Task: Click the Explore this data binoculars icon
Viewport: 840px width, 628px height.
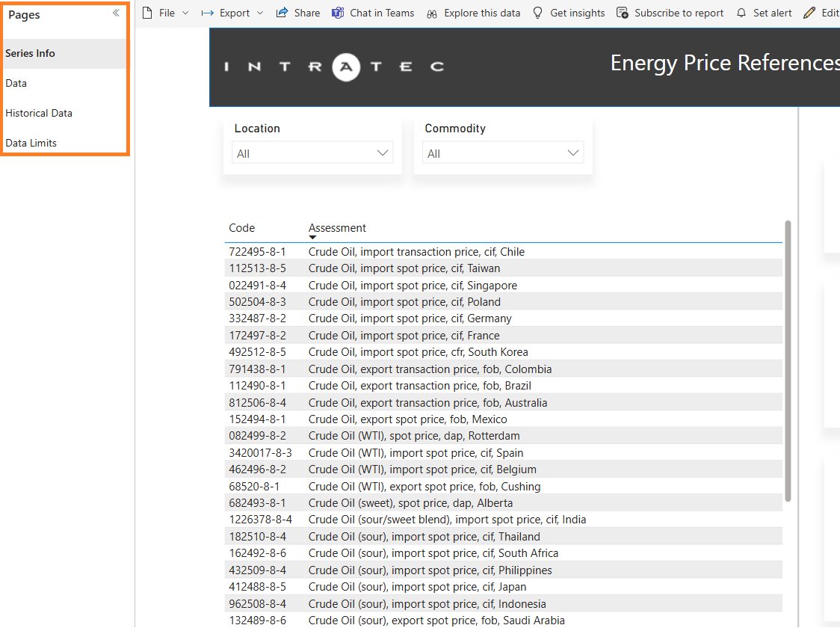Action: point(432,13)
